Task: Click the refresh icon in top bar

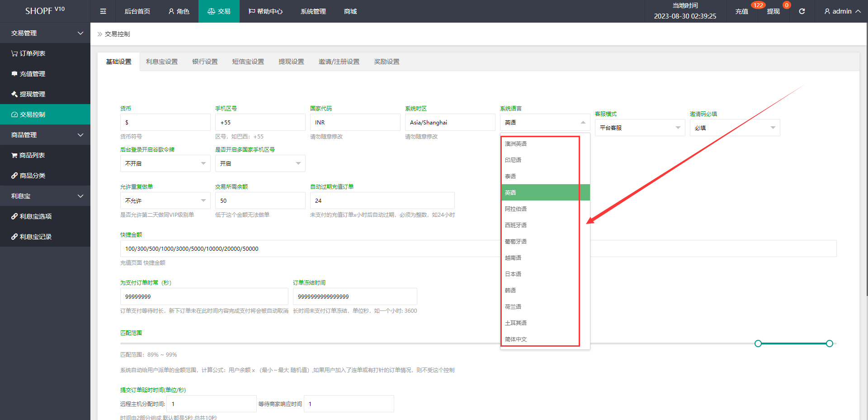Action: tap(802, 11)
